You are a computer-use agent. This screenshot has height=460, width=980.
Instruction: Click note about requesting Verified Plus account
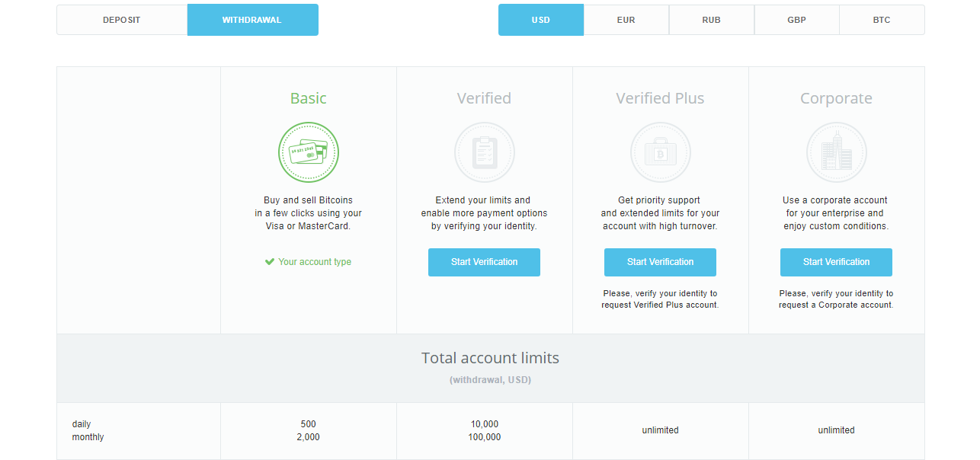point(661,299)
